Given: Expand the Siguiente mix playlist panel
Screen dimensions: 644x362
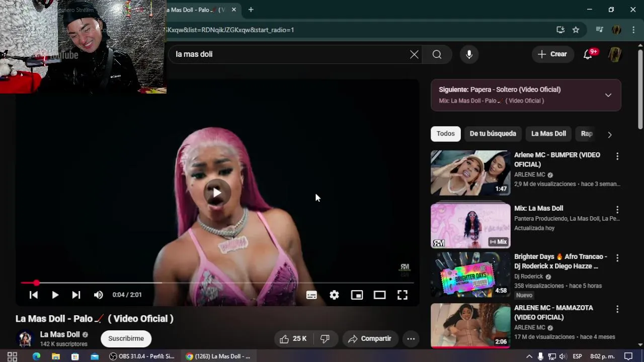Looking at the screenshot, I should (x=608, y=95).
